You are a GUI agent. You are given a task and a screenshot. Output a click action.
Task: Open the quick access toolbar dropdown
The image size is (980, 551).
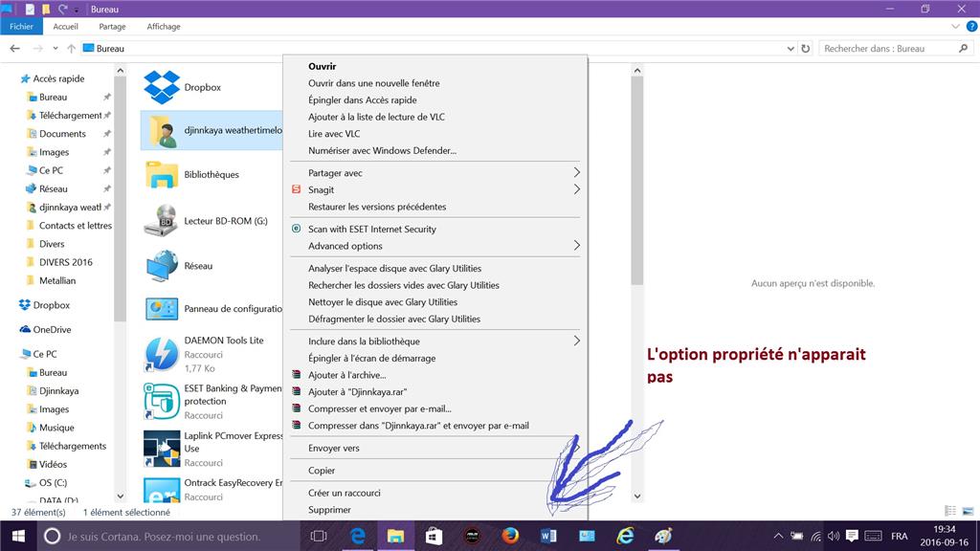pos(77,10)
